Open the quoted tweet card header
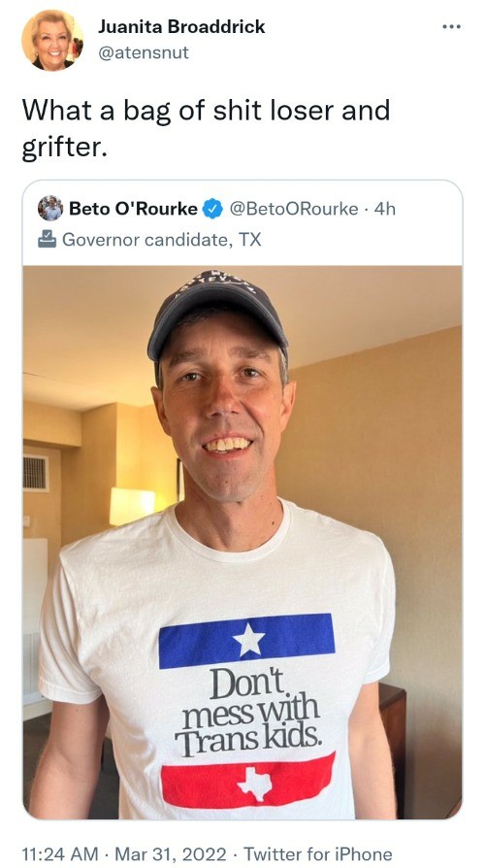 pyautogui.click(x=242, y=223)
